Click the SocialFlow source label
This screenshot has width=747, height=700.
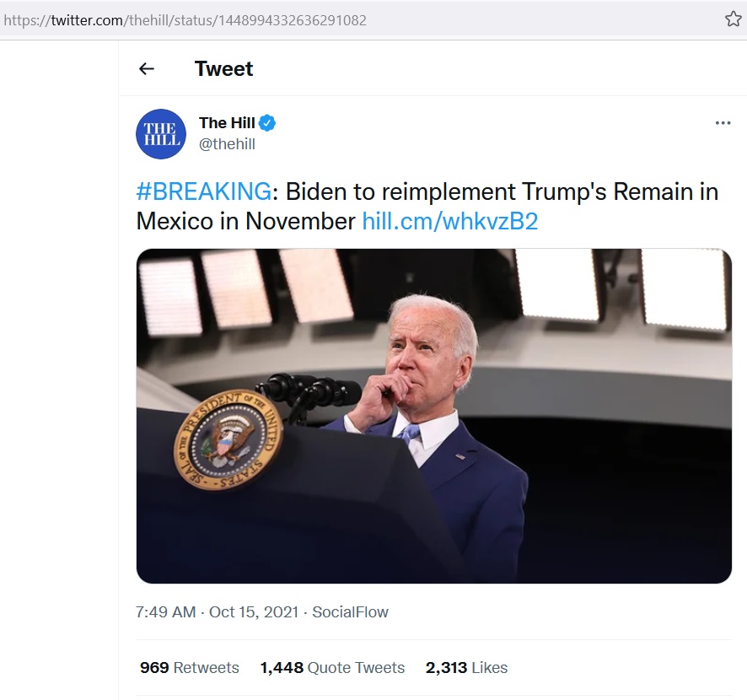pyautogui.click(x=350, y=612)
